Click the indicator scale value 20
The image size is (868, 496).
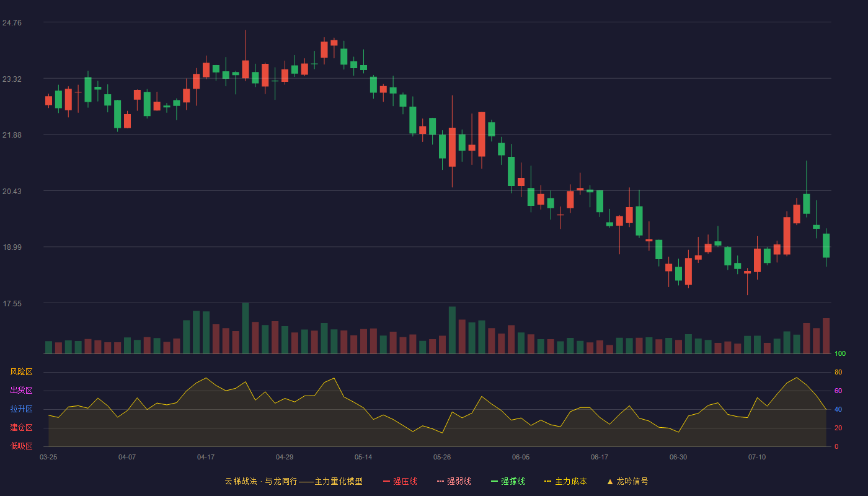(x=838, y=428)
